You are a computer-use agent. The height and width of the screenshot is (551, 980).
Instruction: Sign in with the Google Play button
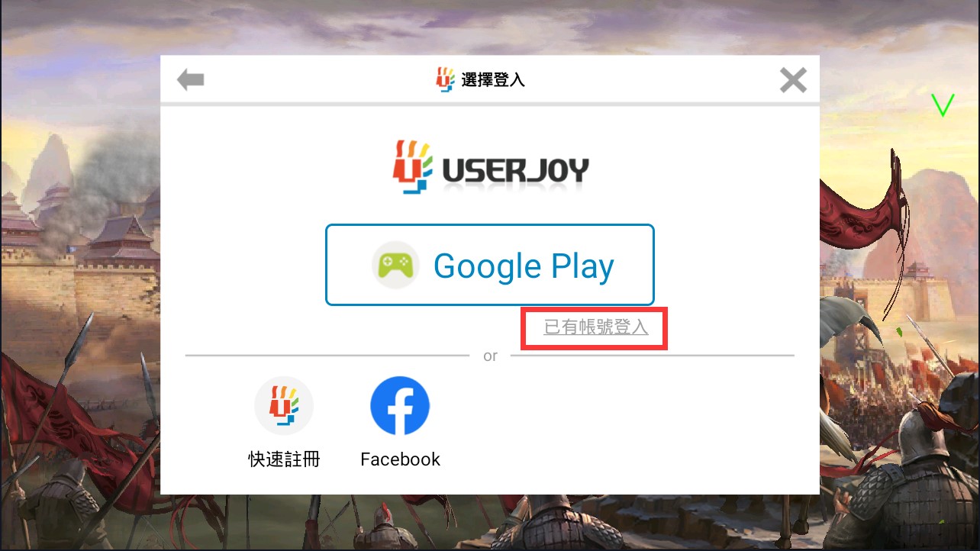pos(490,265)
